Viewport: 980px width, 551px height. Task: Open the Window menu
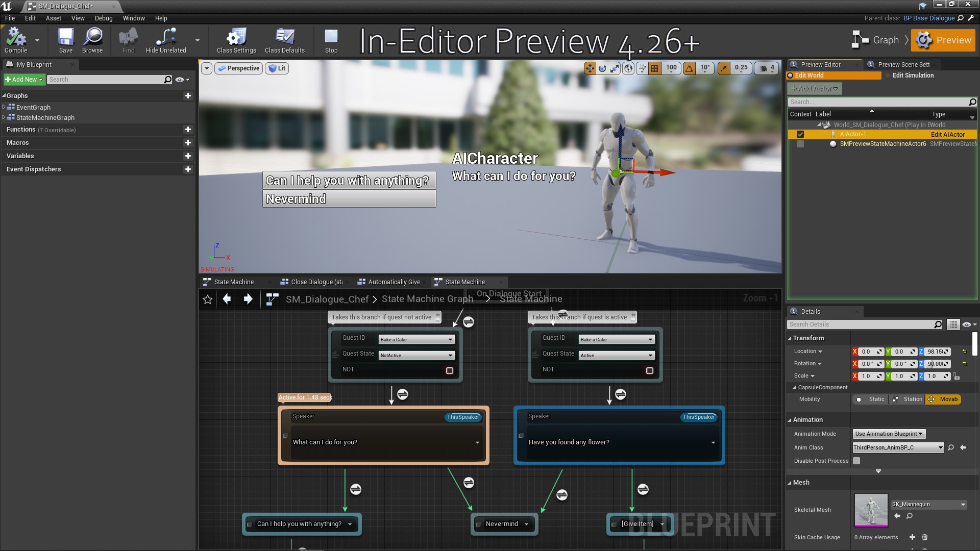[x=134, y=18]
